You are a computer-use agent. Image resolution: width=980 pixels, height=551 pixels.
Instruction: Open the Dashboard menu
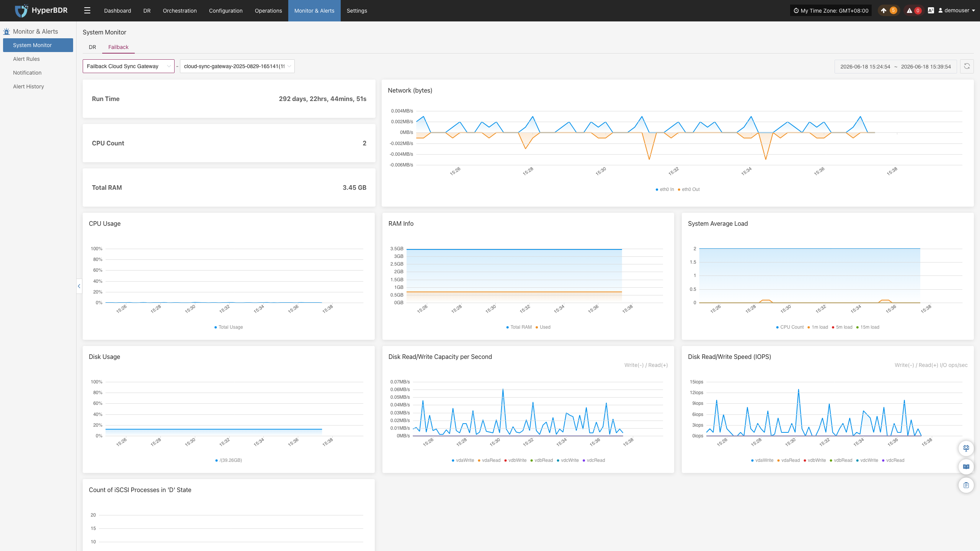(x=118, y=11)
